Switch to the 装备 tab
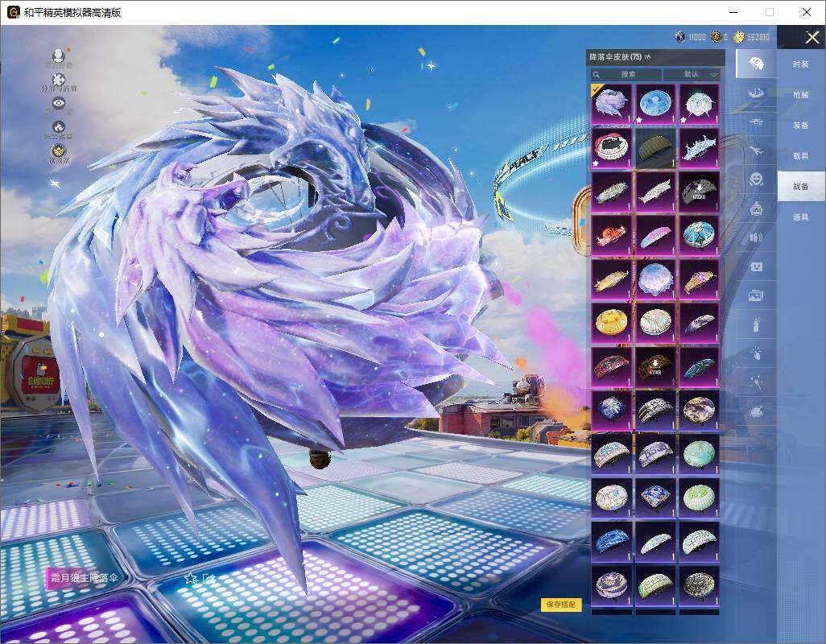The width and height of the screenshot is (826, 644). tap(801, 126)
